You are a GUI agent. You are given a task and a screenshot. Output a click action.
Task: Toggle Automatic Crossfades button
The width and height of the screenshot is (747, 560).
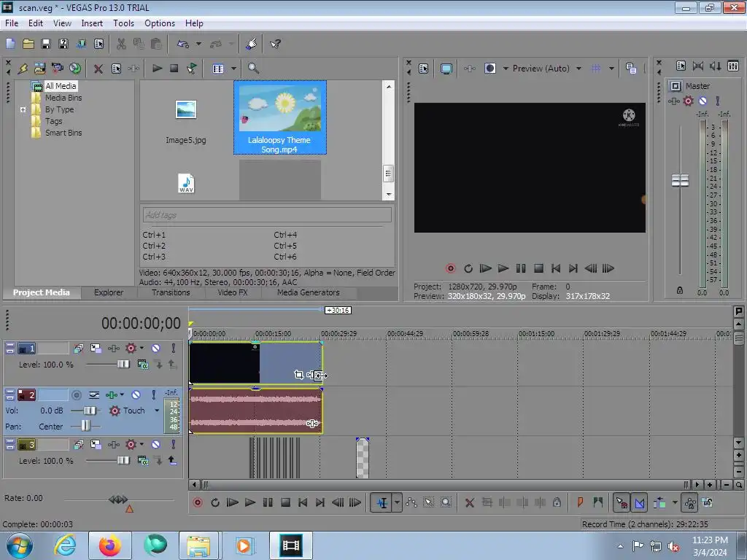pos(639,502)
